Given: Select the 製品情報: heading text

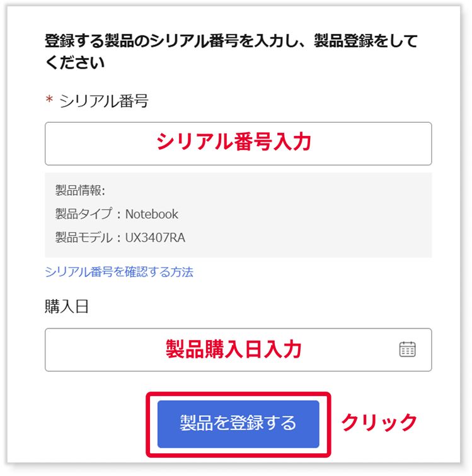Looking at the screenshot, I should tap(80, 191).
